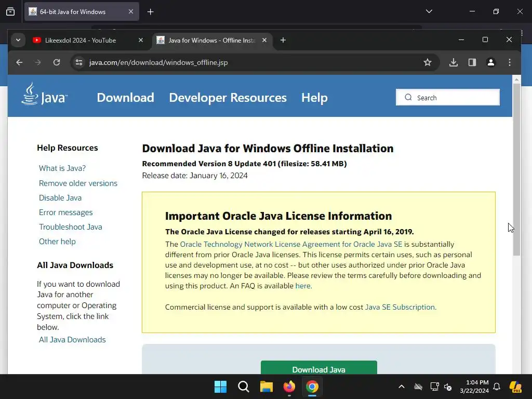Open the Download menu item
This screenshot has height=399, width=532.
[126, 98]
